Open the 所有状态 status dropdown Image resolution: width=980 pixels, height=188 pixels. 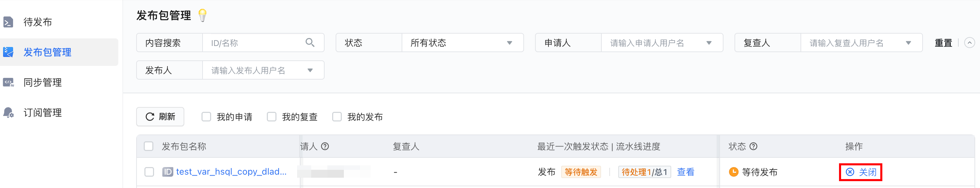(x=462, y=43)
